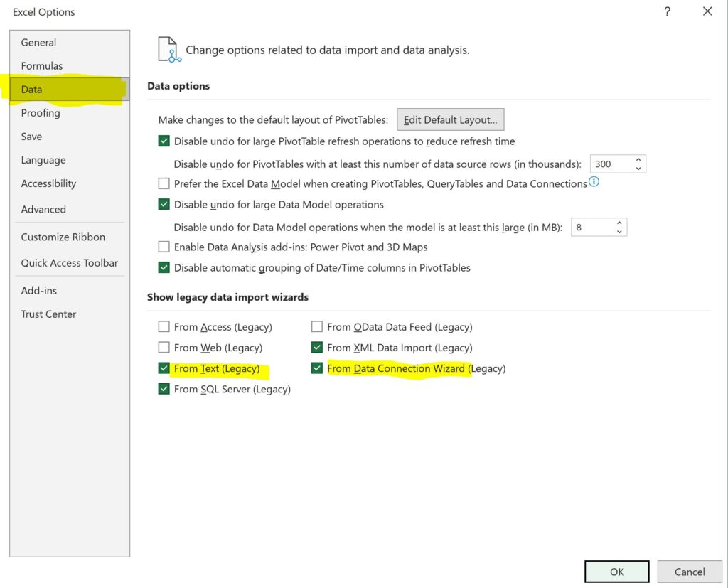Image resolution: width=728 pixels, height=588 pixels.
Task: Open the Advanced category
Action: [x=69, y=210]
